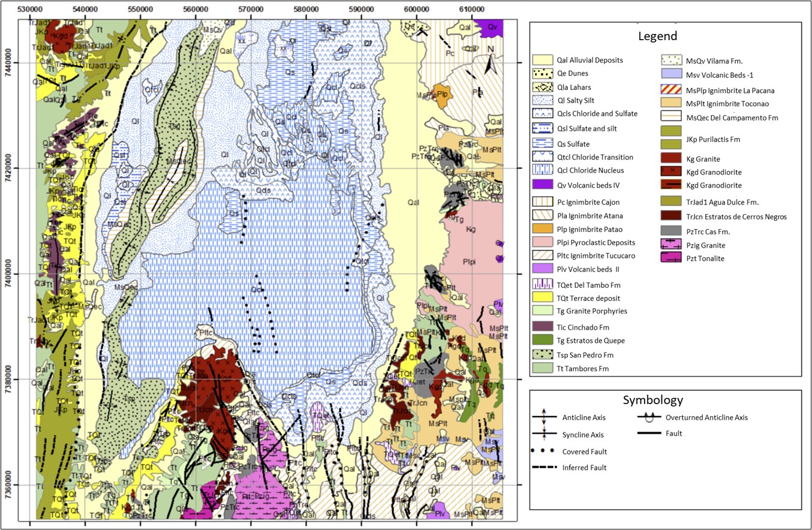Select the Qe Dunes dotted swatch

tap(543, 73)
